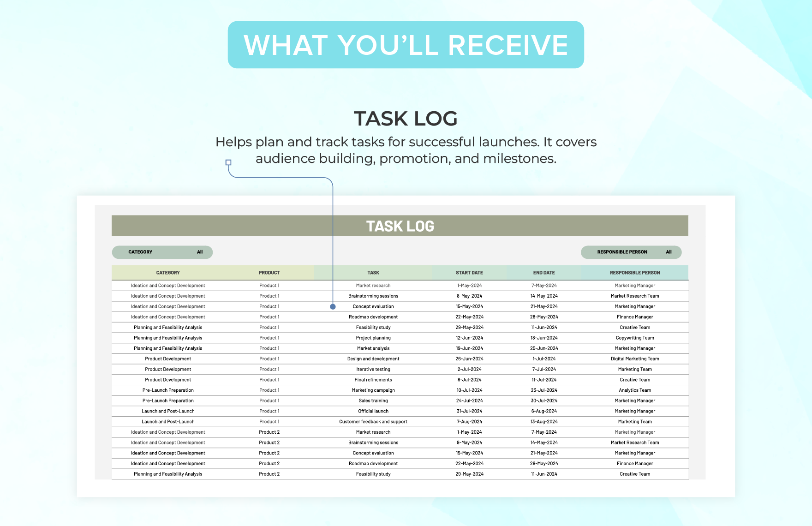Viewport: 812px width, 526px height.
Task: Click the RESPONSIBLE PERSON column header in the table
Action: (x=635, y=273)
